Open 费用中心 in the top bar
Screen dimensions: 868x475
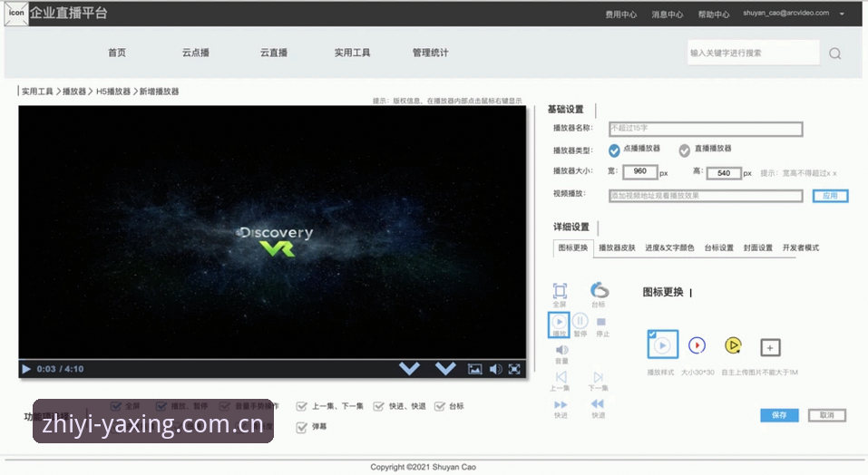(x=620, y=15)
